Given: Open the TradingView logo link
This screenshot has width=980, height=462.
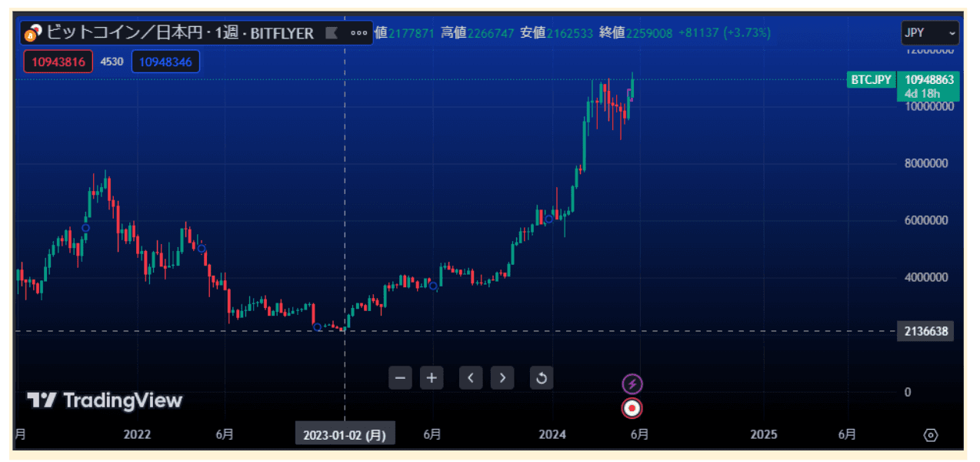Looking at the screenshot, I should click(x=105, y=400).
